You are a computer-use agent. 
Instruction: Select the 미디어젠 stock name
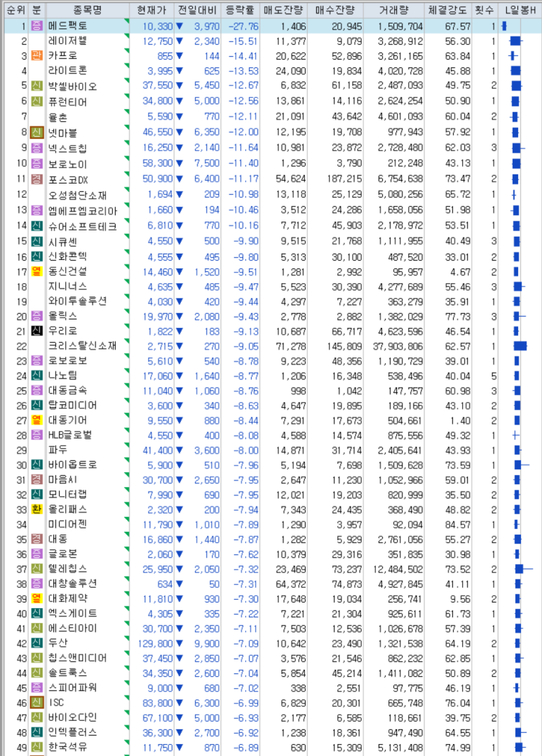point(68,525)
